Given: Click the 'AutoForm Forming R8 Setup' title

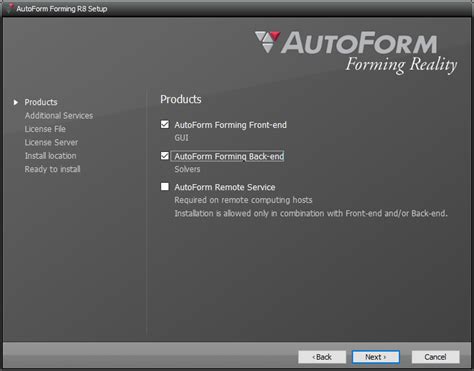Looking at the screenshot, I should tap(62, 9).
